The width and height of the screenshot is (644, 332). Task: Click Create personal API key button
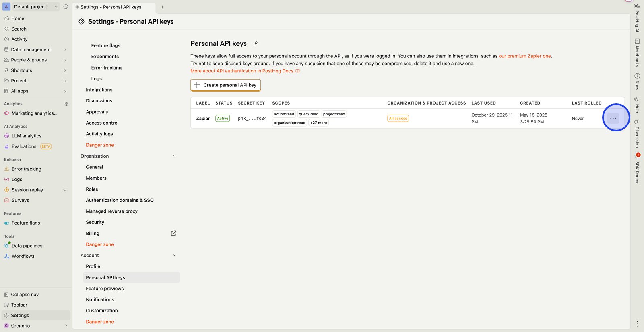225,85
